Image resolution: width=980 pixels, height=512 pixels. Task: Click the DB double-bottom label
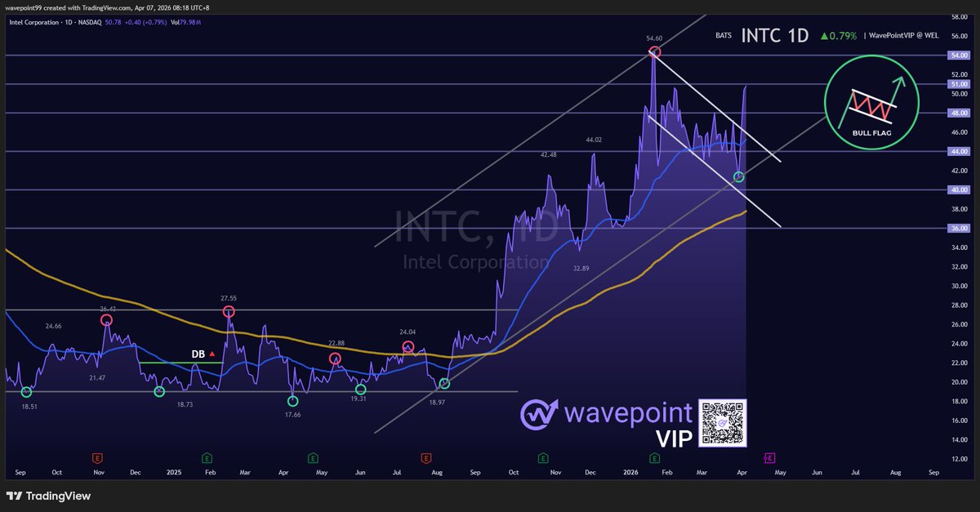click(198, 354)
